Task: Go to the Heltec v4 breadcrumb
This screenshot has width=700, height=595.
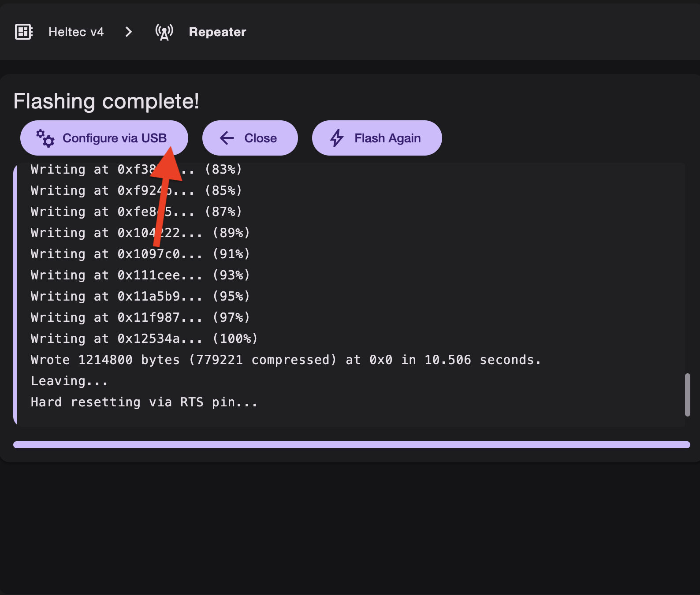Action: 76,32
